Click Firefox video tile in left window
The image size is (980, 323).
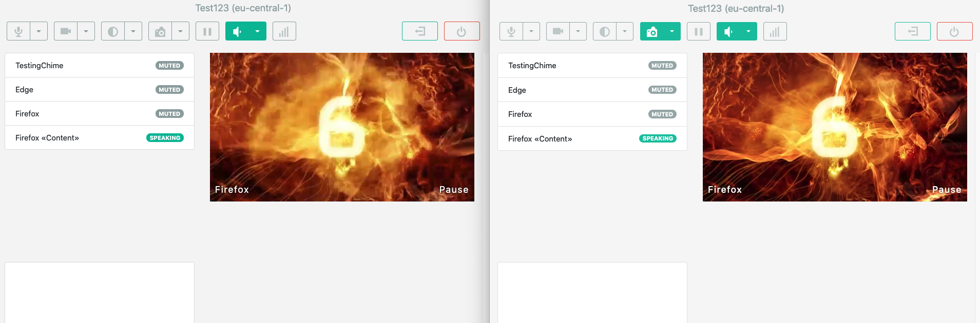[x=342, y=127]
